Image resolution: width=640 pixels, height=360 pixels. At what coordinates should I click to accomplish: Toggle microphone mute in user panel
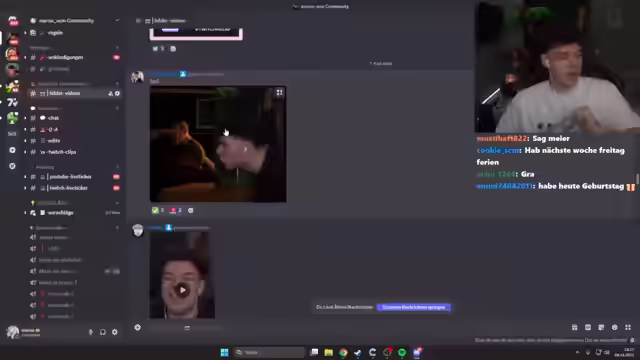tap(91, 332)
